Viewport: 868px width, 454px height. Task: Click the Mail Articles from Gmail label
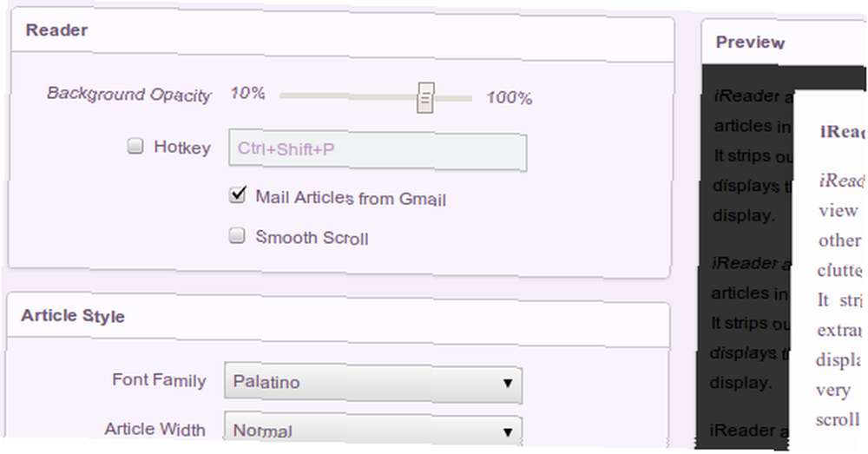351,198
